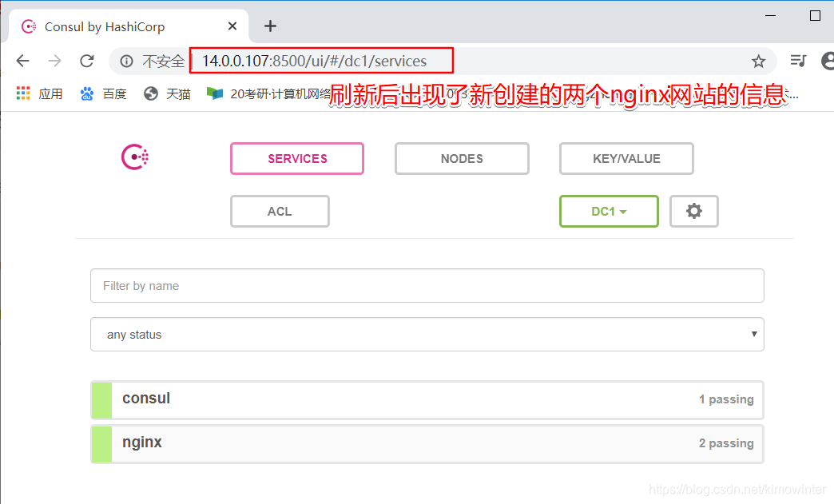
Task: Bookmark this page with the star icon
Action: (758, 62)
